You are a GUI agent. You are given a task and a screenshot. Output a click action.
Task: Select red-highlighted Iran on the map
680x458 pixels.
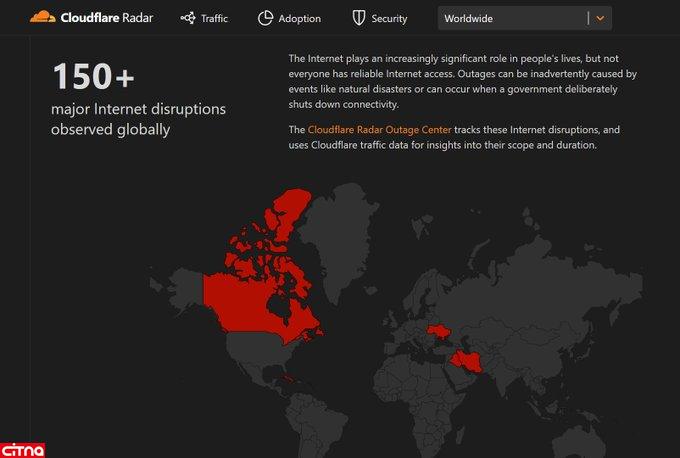[469, 361]
